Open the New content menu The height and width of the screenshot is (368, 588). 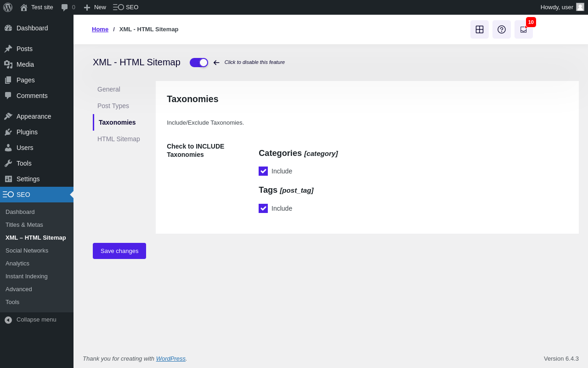pos(95,7)
